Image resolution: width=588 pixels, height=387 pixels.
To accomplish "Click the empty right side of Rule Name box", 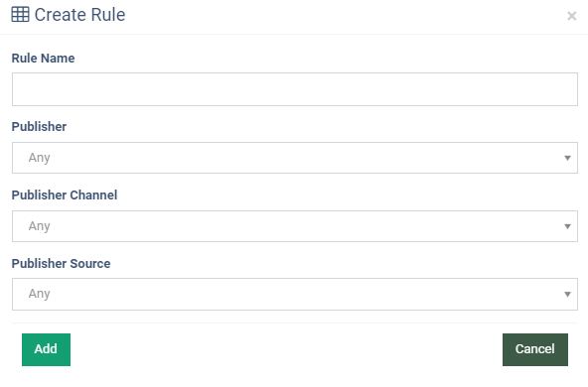I will [x=488, y=89].
